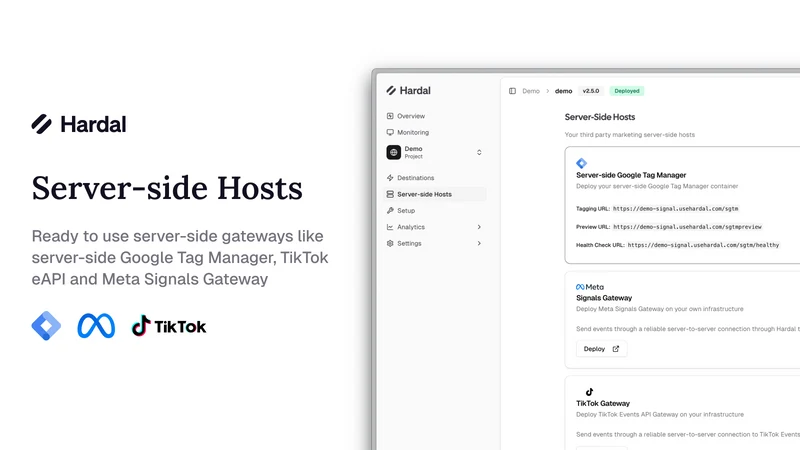This screenshot has width=800, height=450.
Task: Click the large Google Tag Manager logo
Action: (46, 326)
